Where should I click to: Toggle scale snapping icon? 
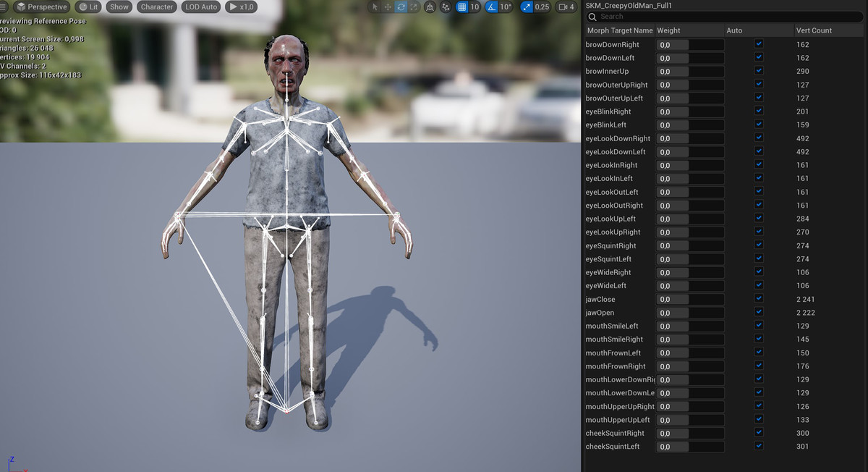pyautogui.click(x=526, y=7)
